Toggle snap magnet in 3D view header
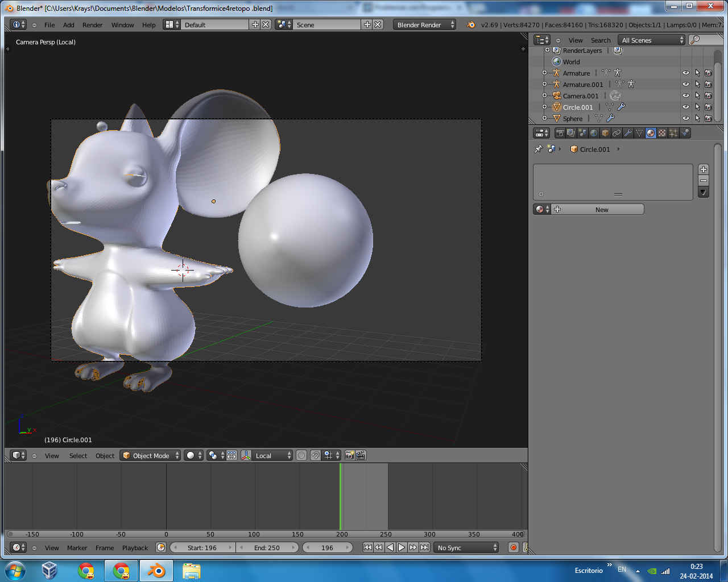728x582 pixels. coord(316,455)
